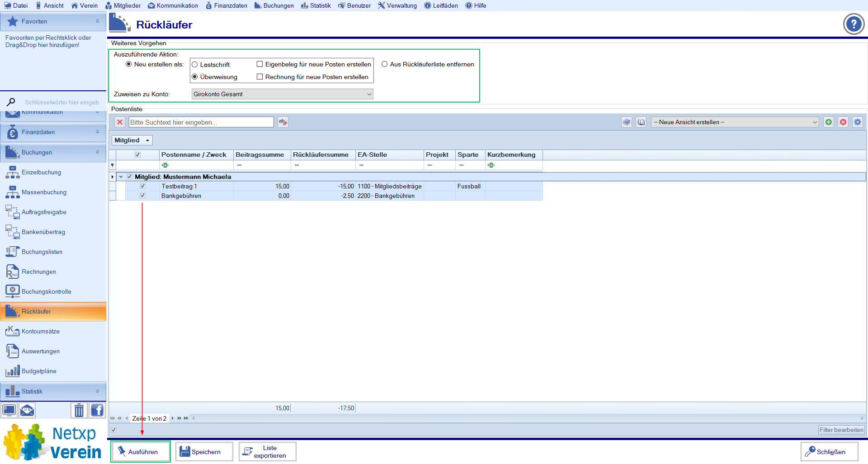Click the Ausführen button

click(141, 451)
